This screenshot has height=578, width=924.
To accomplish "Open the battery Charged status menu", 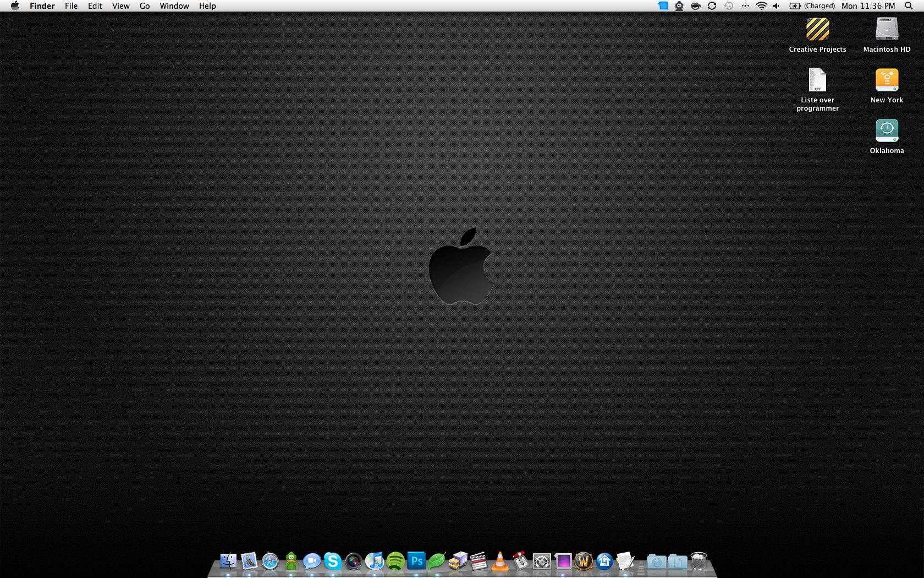I will coord(812,6).
